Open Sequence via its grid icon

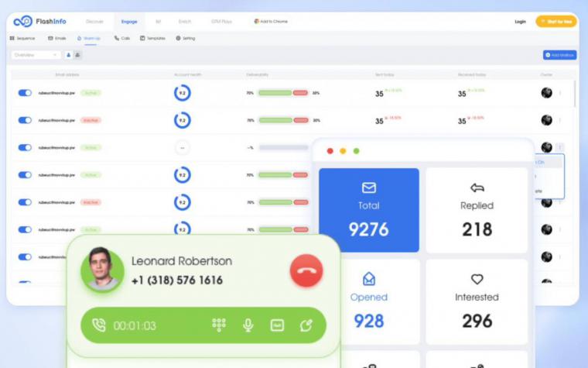tap(12, 38)
